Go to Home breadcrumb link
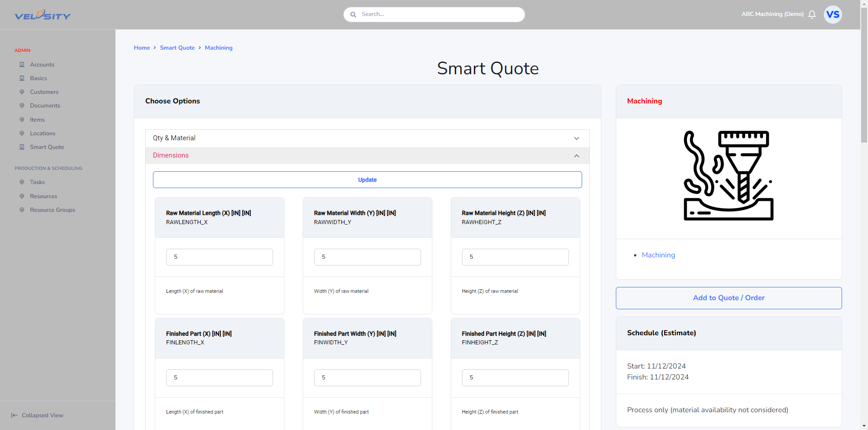This screenshot has height=430, width=868. click(142, 48)
